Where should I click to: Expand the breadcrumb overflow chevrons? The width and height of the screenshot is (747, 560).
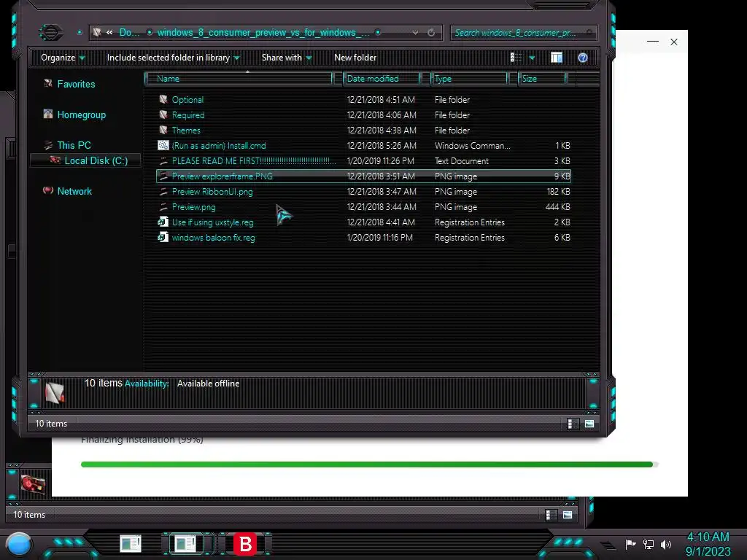click(x=109, y=32)
